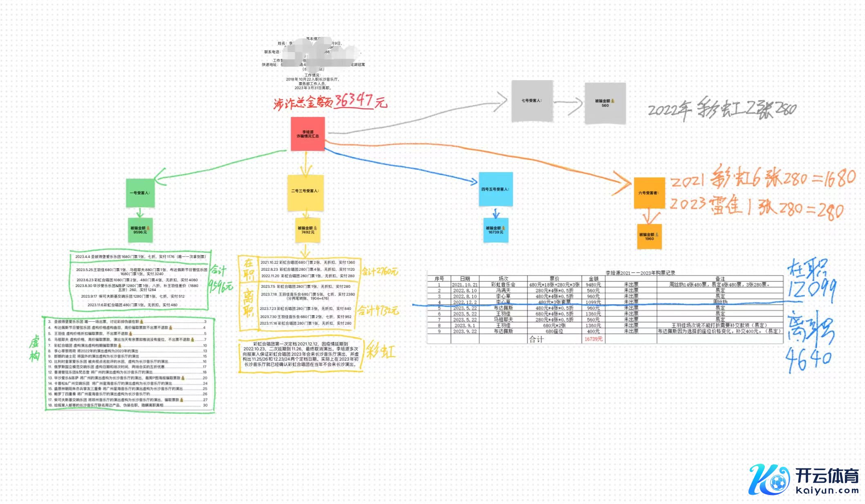Image resolution: width=865 pixels, height=504 pixels.
Task: Select the 购票记录 table title
Action: point(640,273)
